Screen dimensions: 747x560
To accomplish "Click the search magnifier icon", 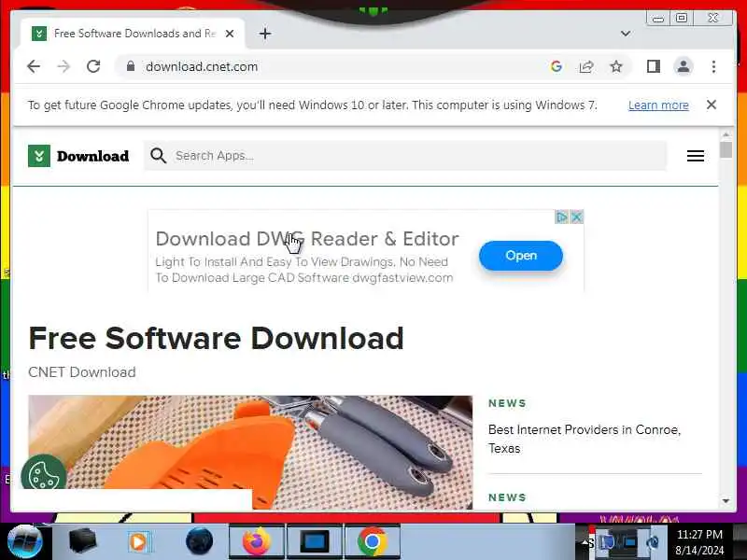I will coord(158,156).
